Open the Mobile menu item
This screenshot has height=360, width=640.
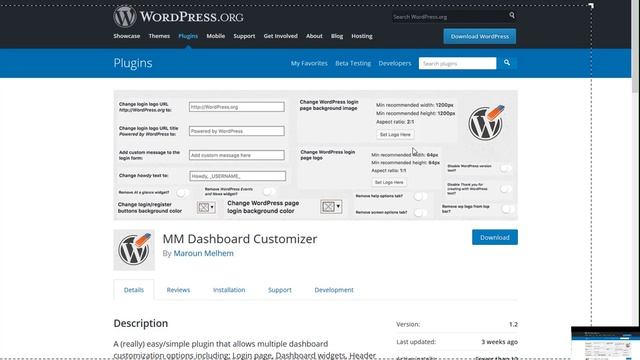[x=216, y=36]
